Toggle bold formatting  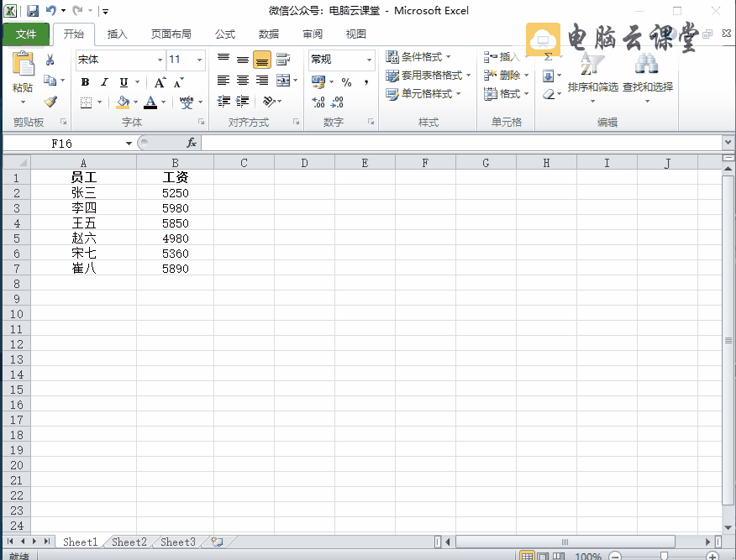coord(84,82)
